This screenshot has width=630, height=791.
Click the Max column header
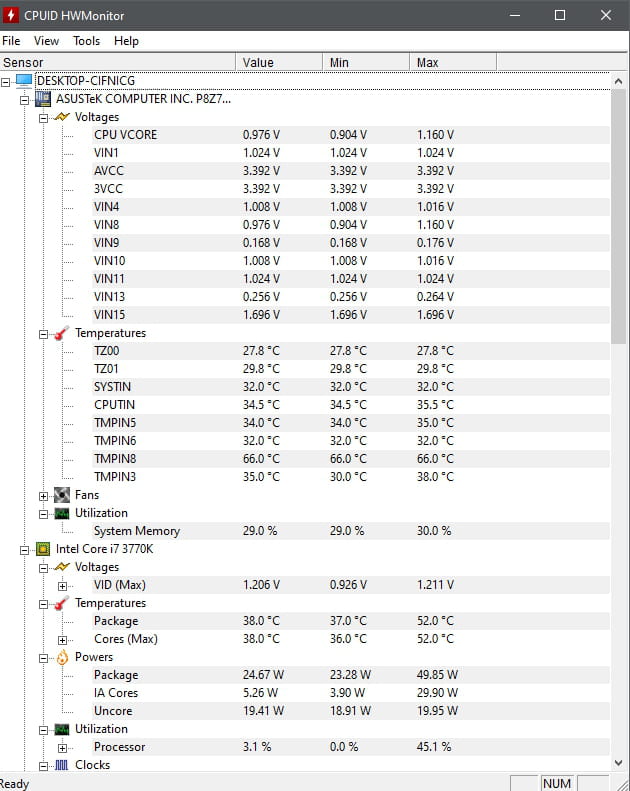452,63
